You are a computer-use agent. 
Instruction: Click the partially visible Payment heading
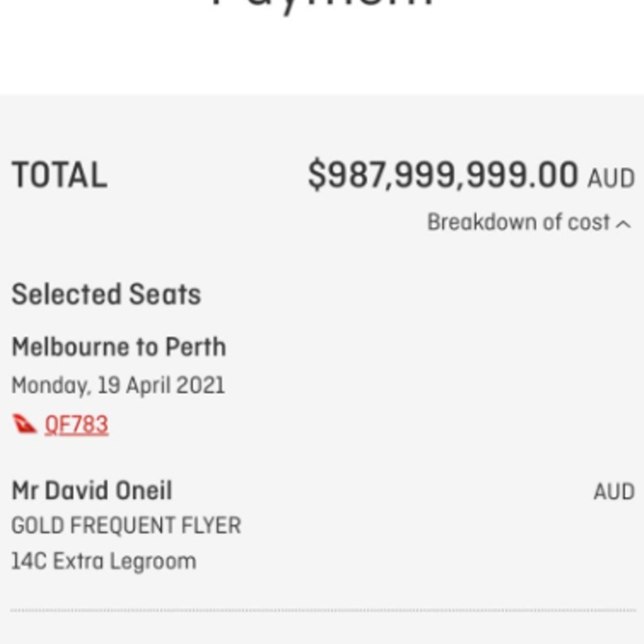tap(322, 6)
